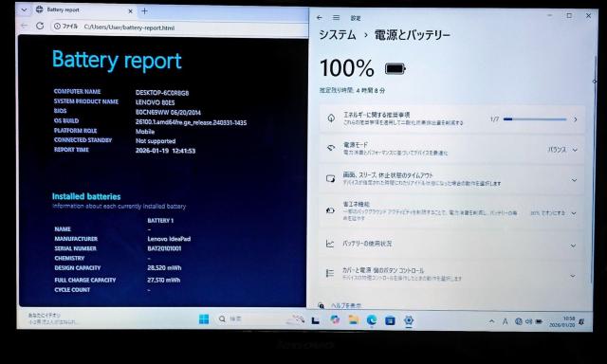Screen dimensions: 607x364
Task: Click the Battery report page heading
Action: pyautogui.click(x=117, y=61)
